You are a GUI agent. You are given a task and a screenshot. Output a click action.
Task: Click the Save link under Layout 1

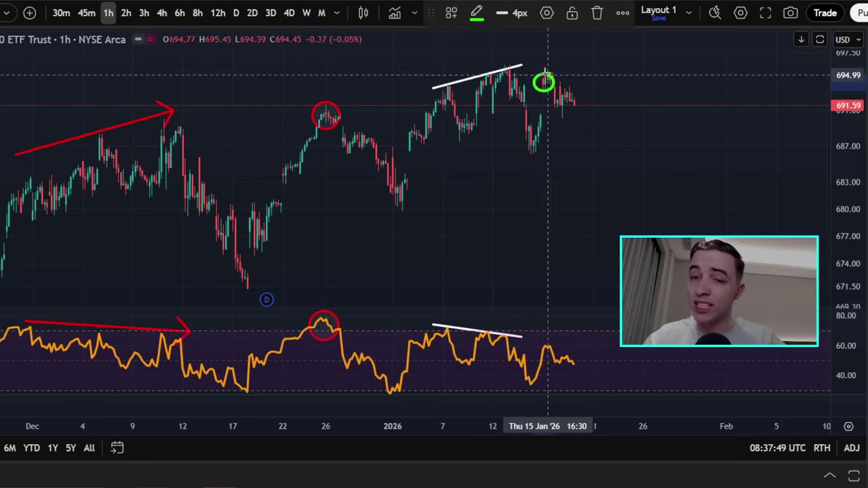click(x=658, y=18)
